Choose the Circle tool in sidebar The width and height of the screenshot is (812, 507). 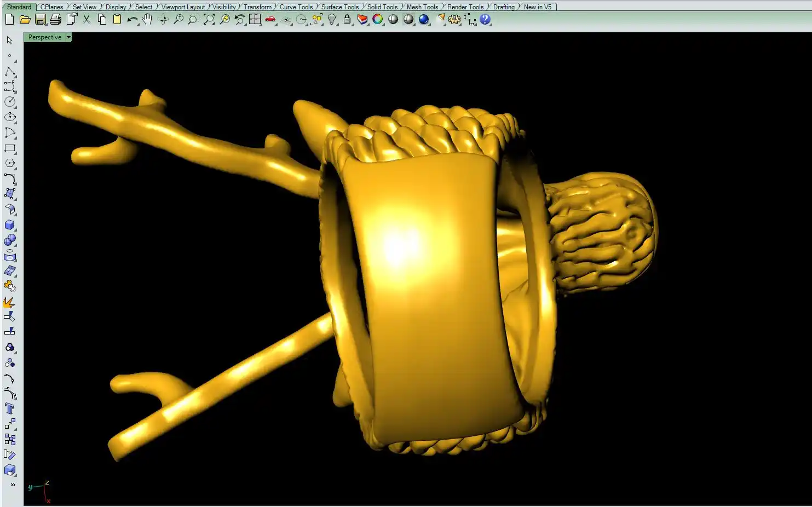click(10, 102)
